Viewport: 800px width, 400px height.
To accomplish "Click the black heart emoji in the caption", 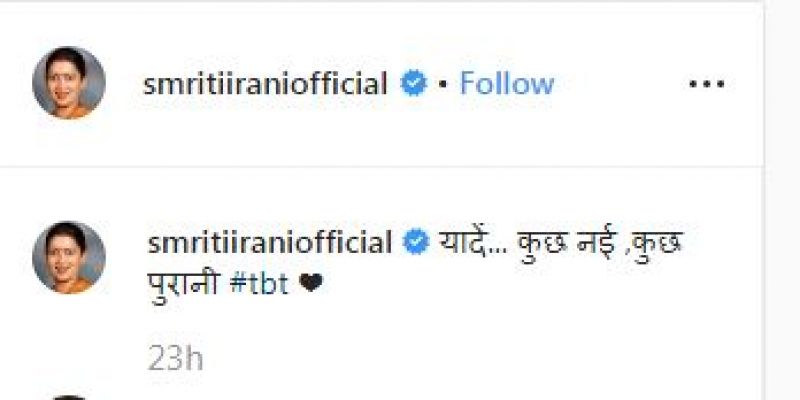I will point(311,284).
